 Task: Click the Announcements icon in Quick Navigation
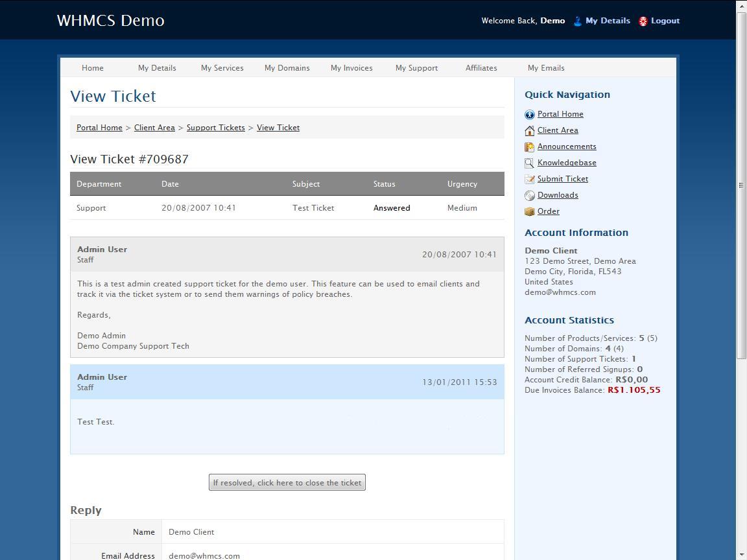coord(529,147)
